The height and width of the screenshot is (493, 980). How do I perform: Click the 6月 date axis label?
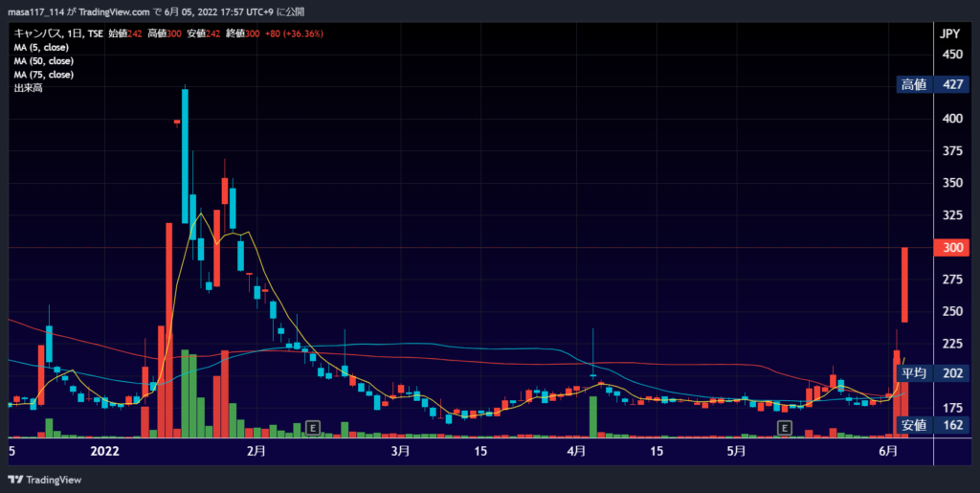tap(888, 451)
